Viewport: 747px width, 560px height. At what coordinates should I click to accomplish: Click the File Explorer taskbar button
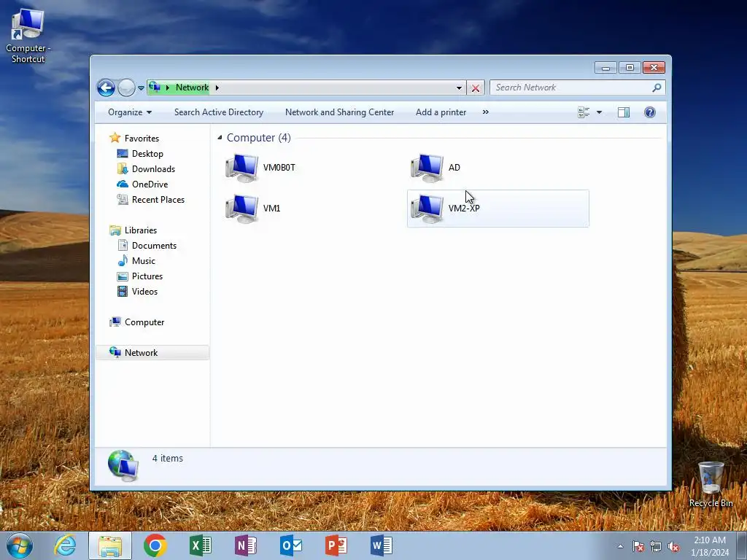[x=110, y=545]
